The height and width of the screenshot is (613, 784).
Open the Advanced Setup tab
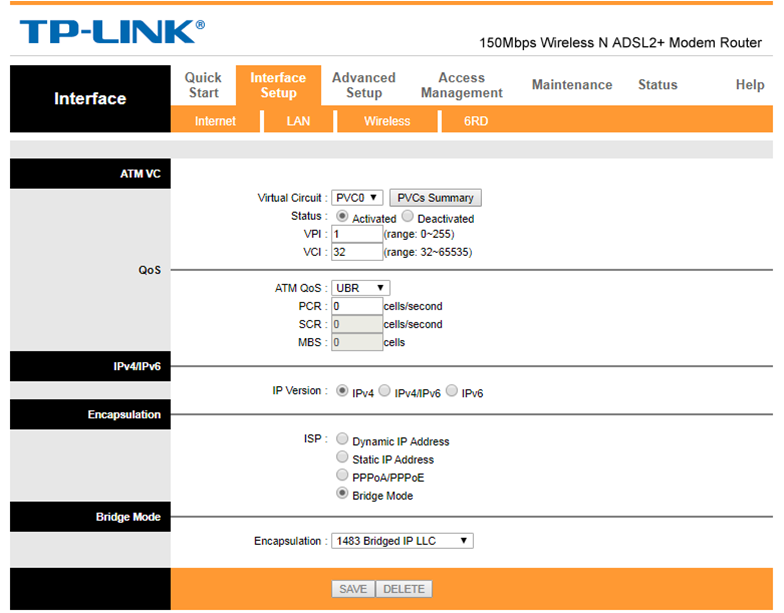pyautogui.click(x=364, y=85)
